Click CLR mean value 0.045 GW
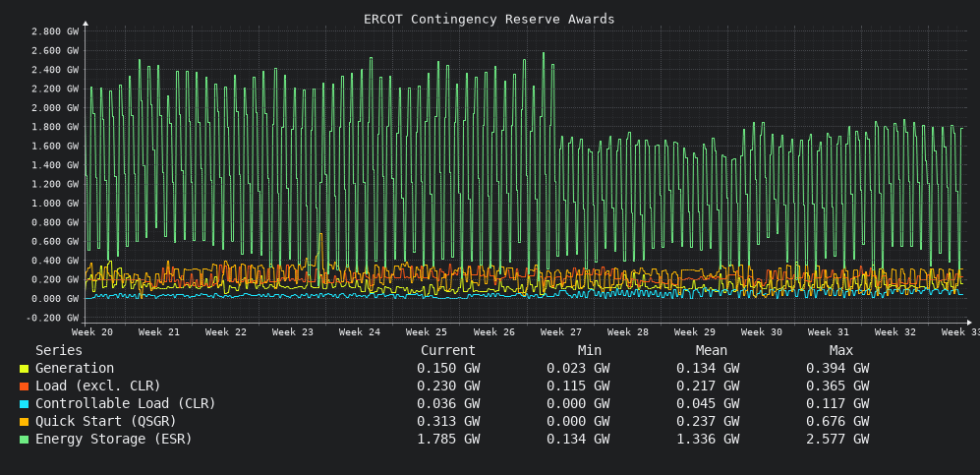The height and width of the screenshot is (475, 980). 708,404
